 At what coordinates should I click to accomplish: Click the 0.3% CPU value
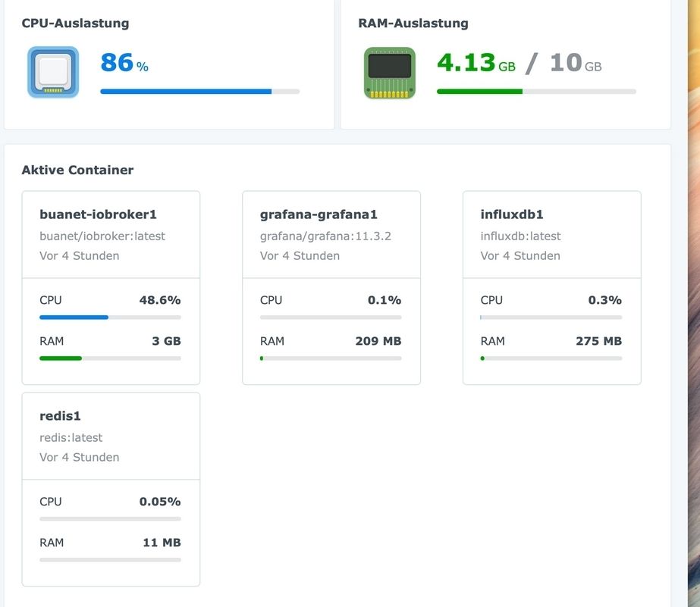(x=605, y=300)
